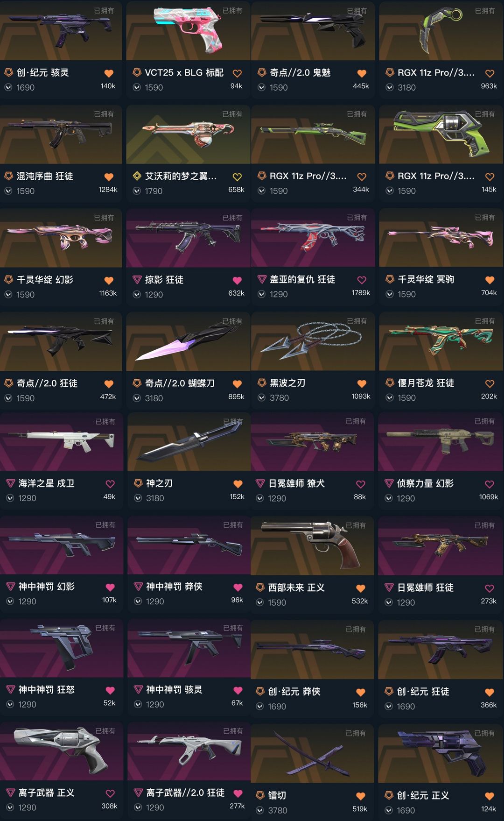
Task: Click the triangle tier icon of 海洋之星 戍卫
Action: [x=10, y=483]
